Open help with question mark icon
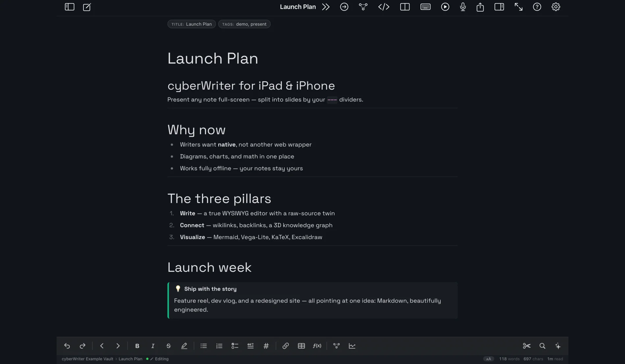625x364 pixels. pyautogui.click(x=537, y=7)
